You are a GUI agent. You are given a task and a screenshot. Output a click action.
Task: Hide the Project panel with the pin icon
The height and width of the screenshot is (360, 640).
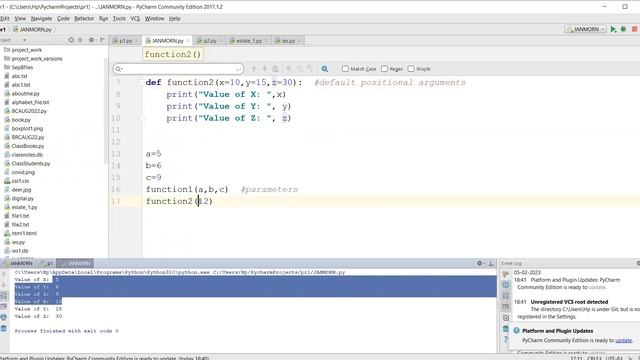(x=102, y=40)
